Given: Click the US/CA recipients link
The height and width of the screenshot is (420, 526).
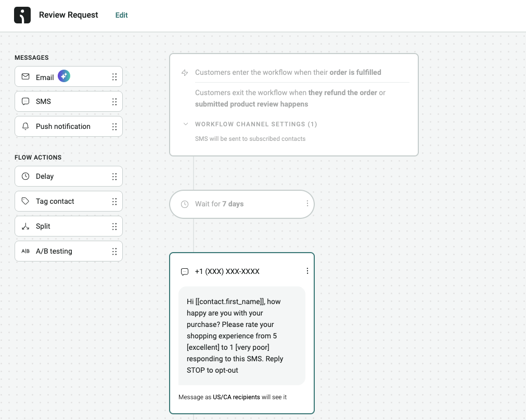Looking at the screenshot, I should (x=236, y=397).
